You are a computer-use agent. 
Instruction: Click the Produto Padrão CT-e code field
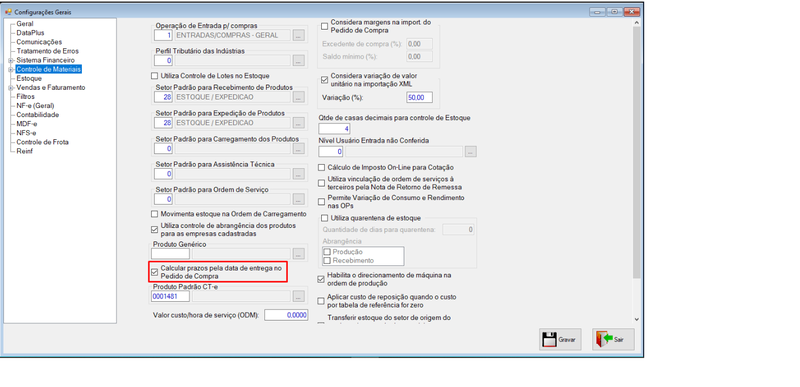click(170, 296)
